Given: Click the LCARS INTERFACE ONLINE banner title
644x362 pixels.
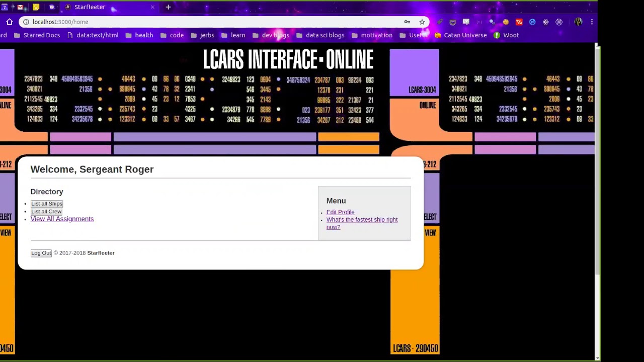Looking at the screenshot, I should [x=288, y=60].
